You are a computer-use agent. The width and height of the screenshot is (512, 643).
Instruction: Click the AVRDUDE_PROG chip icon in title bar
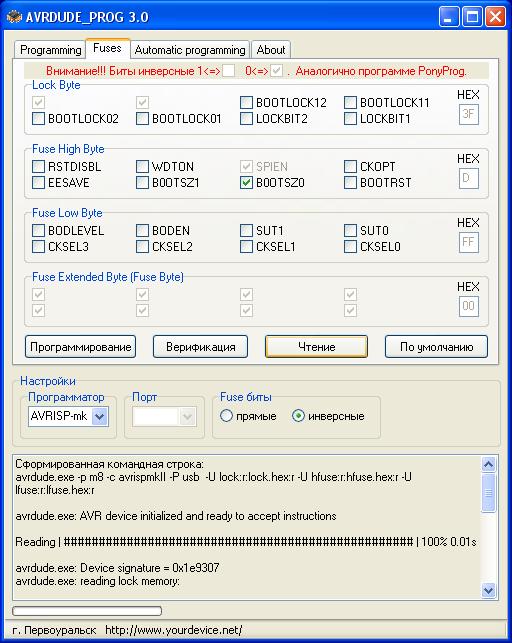click(14, 17)
